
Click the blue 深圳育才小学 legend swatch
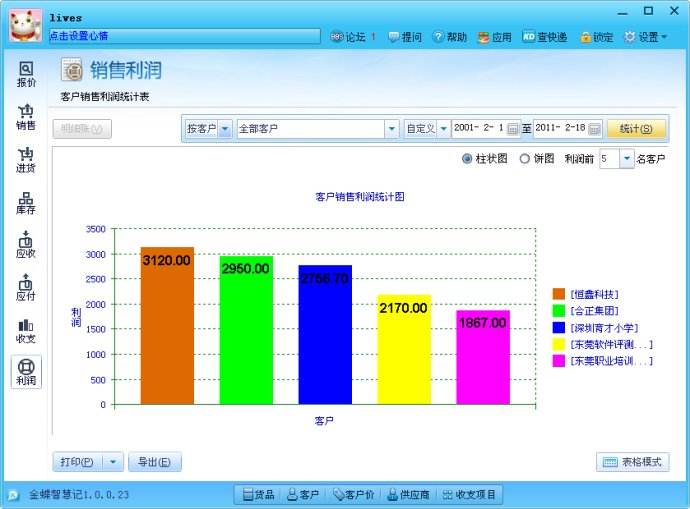click(558, 327)
